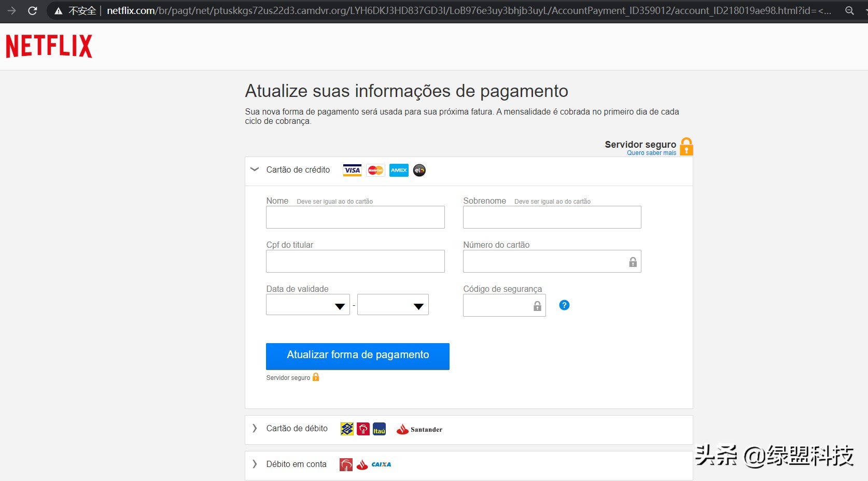Click small Servidor seguro text under button
Screen dimensions: 868x481
coord(288,378)
